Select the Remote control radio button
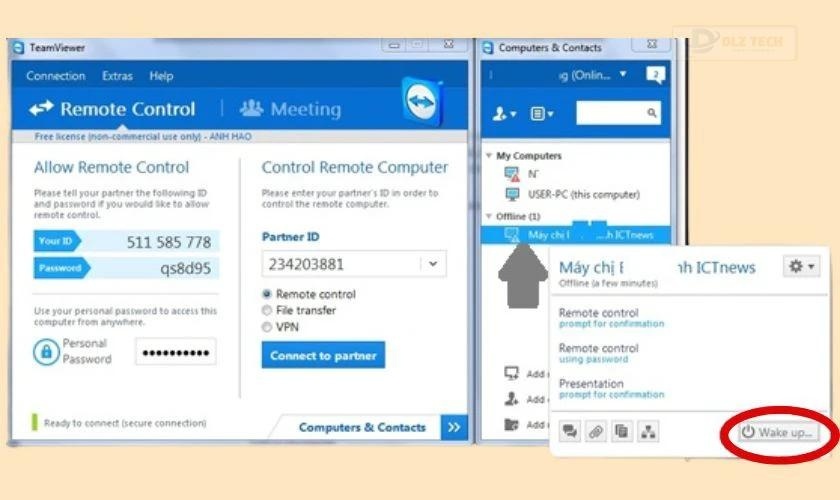Image resolution: width=840 pixels, height=500 pixels. click(x=267, y=294)
